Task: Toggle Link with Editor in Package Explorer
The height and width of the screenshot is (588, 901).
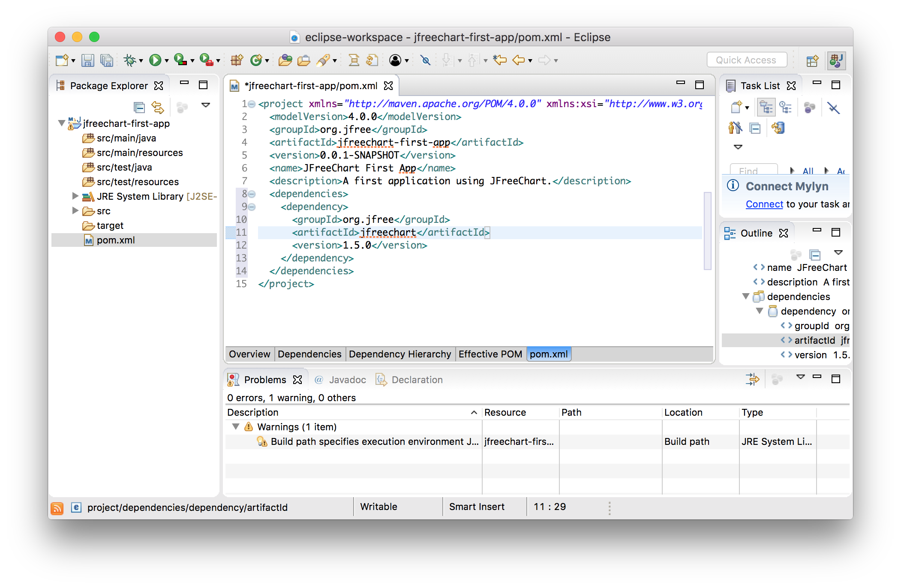Action: 158,107
